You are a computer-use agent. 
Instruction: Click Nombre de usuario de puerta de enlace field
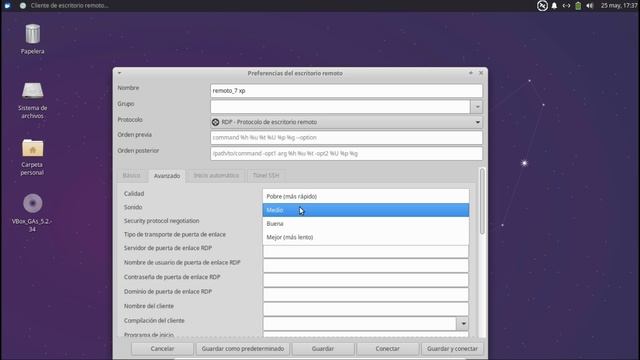(366, 266)
